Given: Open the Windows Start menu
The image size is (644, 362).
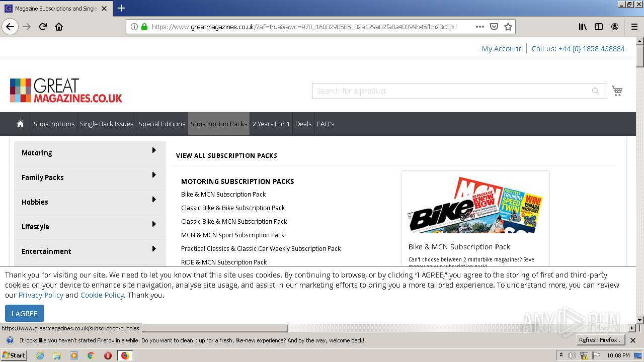Looking at the screenshot, I should click(14, 355).
